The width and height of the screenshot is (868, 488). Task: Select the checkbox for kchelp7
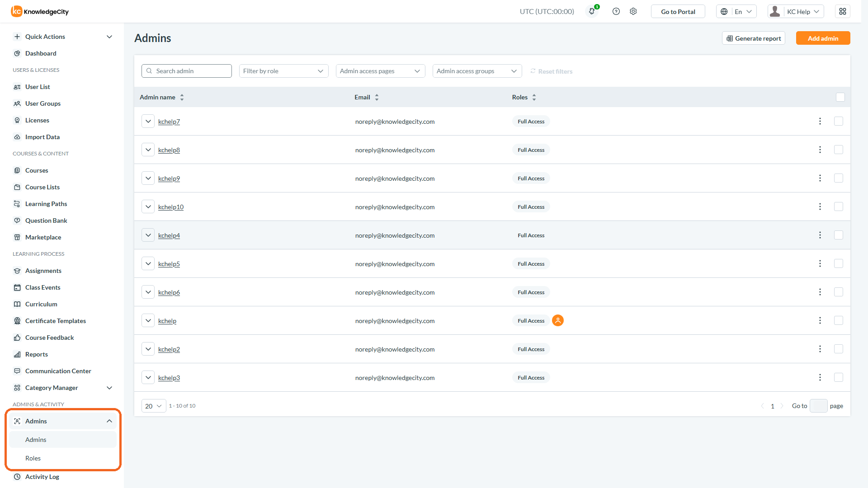pos(839,121)
